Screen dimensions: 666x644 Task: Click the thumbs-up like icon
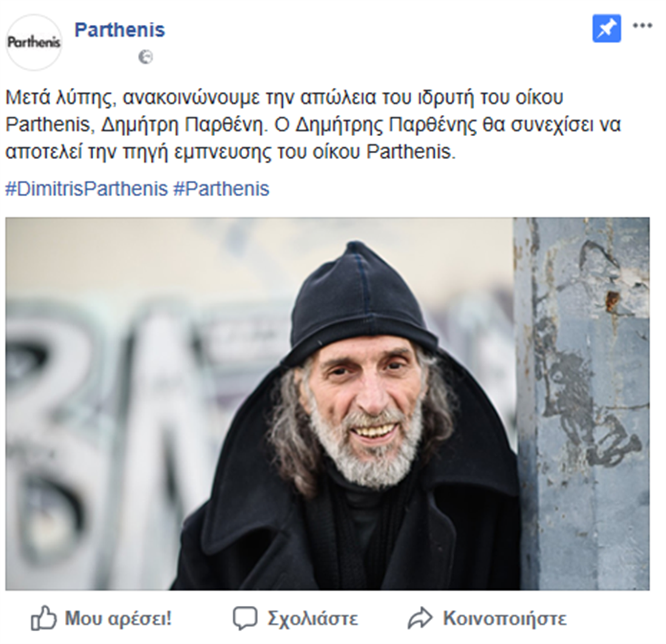click(x=44, y=618)
